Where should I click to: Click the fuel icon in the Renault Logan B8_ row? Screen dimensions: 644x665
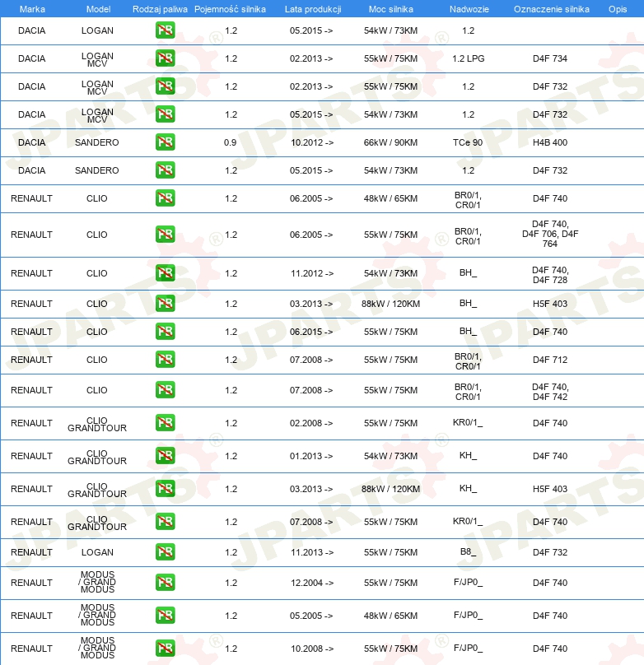tap(165, 552)
